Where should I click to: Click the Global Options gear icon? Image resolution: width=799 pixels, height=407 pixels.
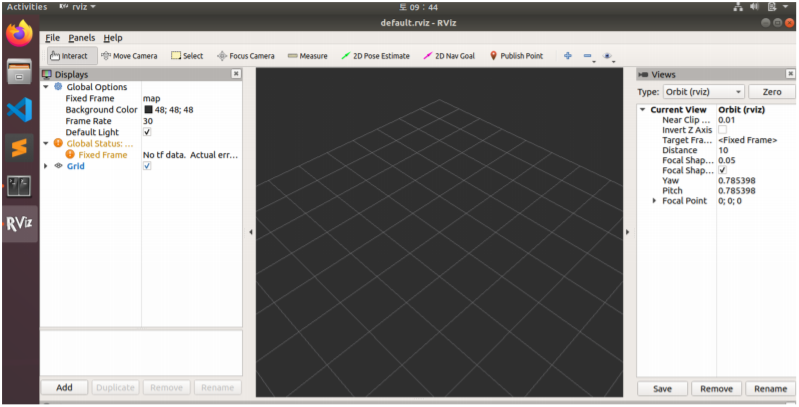tap(58, 87)
